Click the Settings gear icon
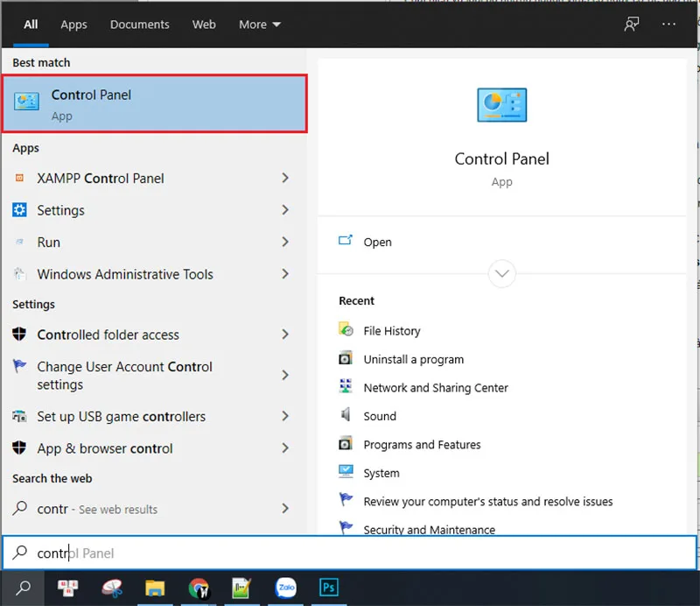This screenshot has height=606, width=700. 19,209
